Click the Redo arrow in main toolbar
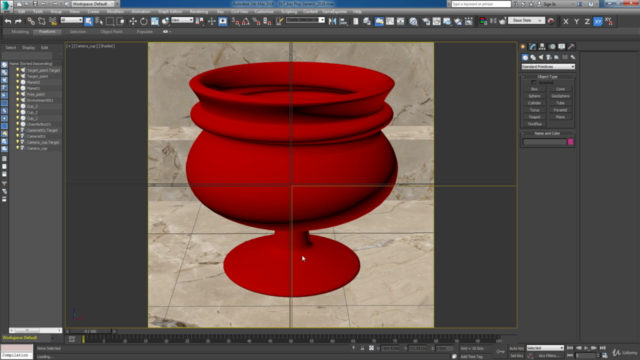 [18, 21]
